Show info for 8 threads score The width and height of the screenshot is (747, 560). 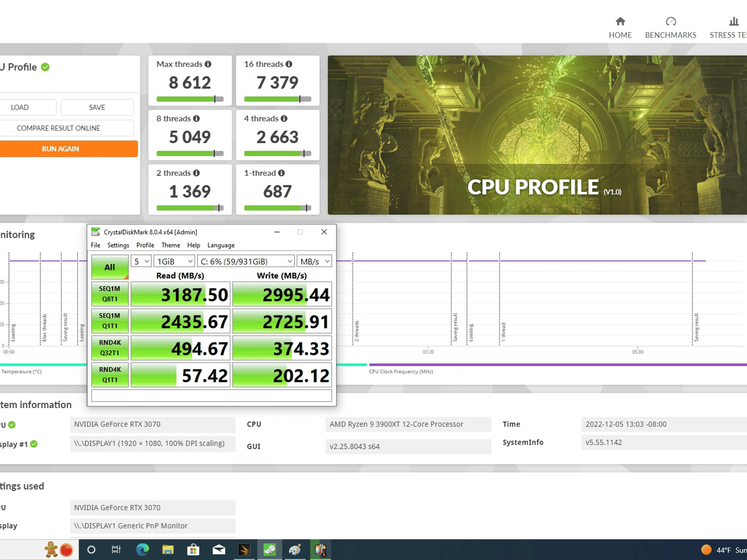(196, 118)
